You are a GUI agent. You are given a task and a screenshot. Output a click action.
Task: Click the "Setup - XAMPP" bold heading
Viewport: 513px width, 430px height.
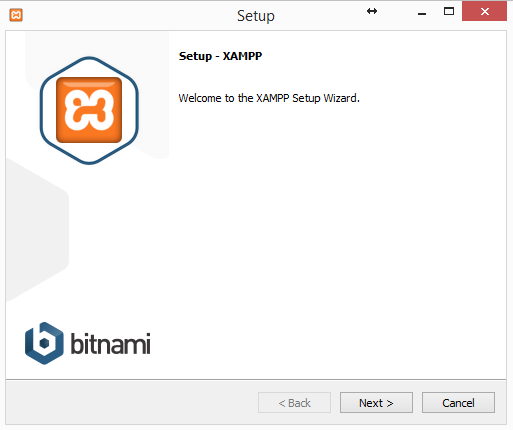[x=220, y=56]
